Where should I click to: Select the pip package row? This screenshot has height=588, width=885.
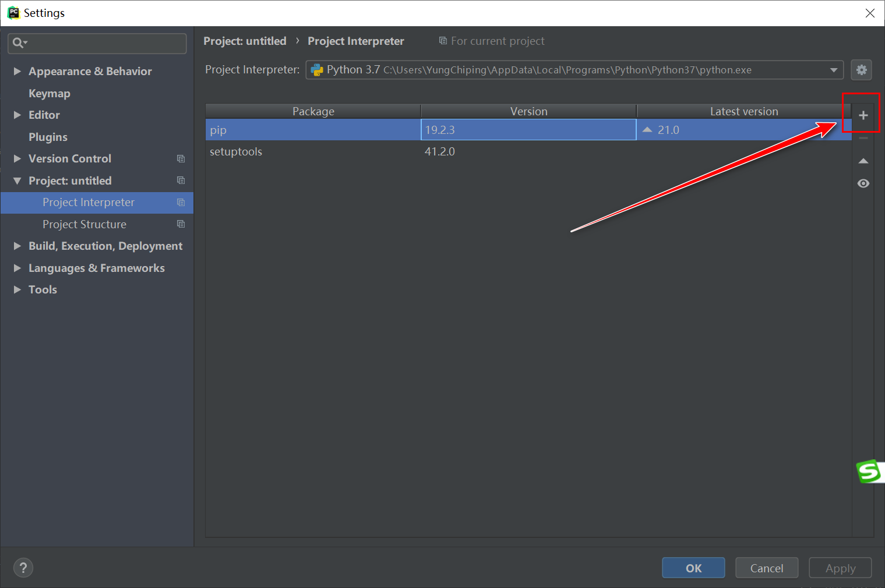(528, 130)
